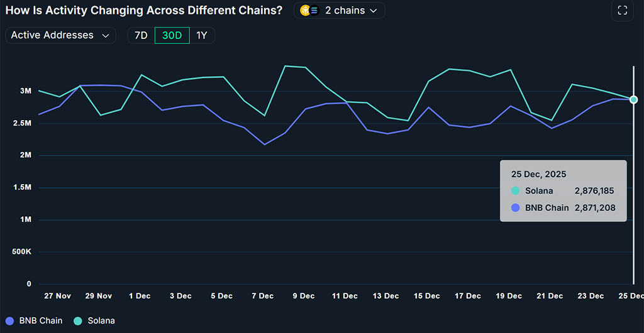Click the chevron arrow beside "2 chains"
The width and height of the screenshot is (644, 333).
374,11
